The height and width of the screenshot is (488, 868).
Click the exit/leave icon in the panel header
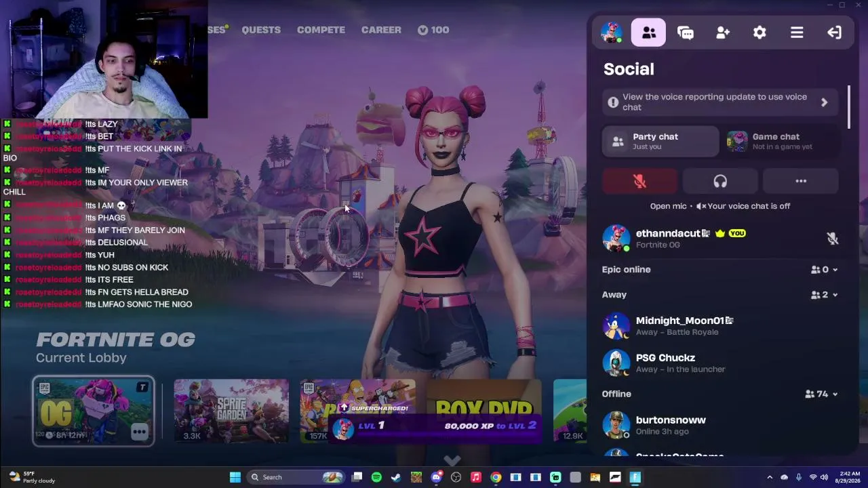[x=834, y=33]
